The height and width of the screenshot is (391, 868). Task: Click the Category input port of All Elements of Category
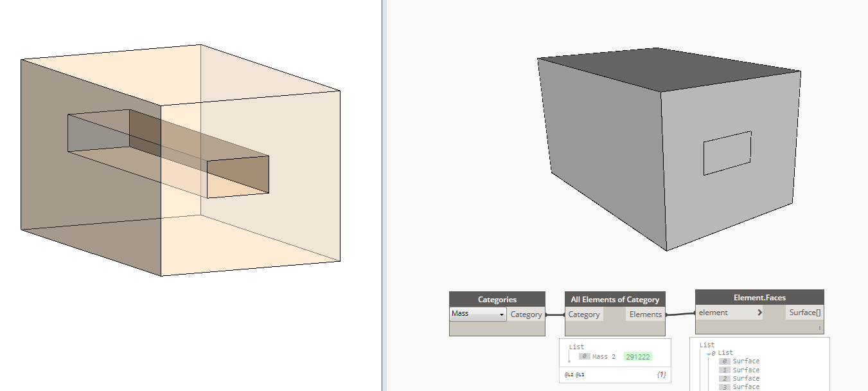click(x=585, y=314)
